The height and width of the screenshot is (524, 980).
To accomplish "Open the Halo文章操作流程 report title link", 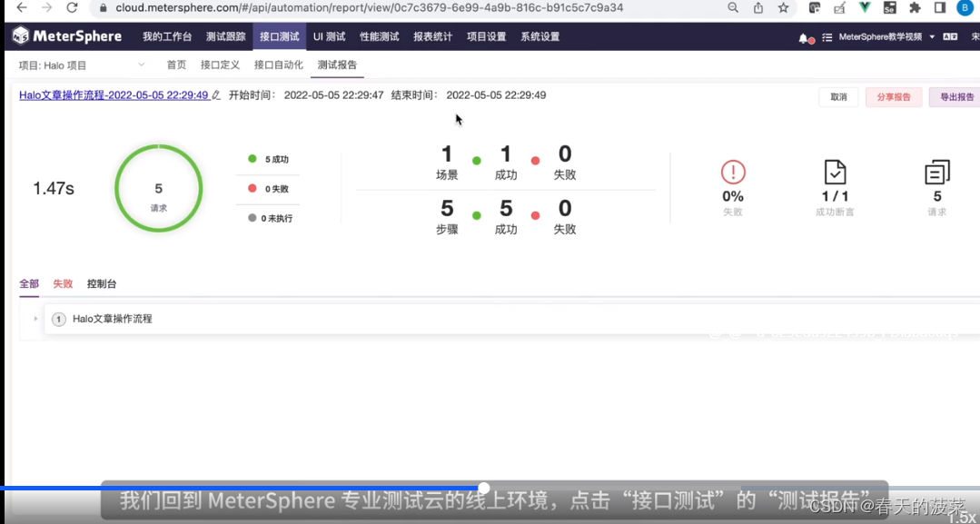I will pos(114,95).
